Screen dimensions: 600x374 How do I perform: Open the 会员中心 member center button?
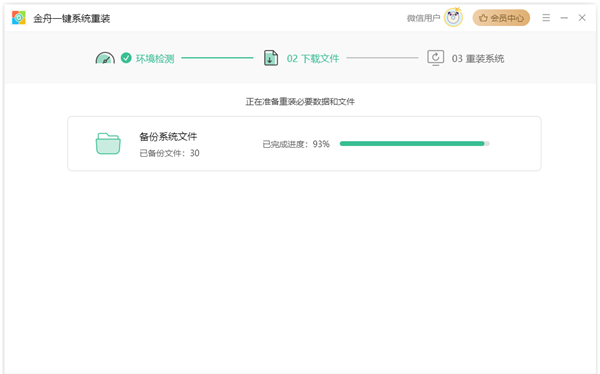coord(501,18)
